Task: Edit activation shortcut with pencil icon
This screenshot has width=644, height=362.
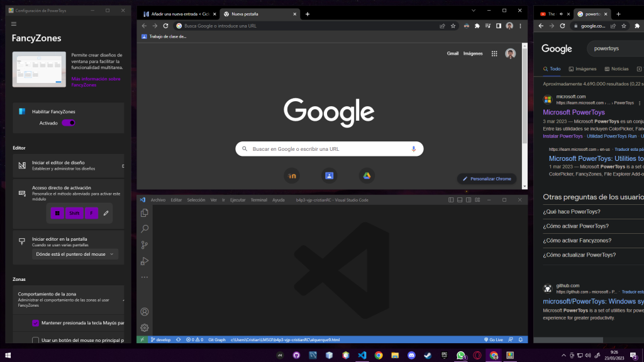Action: (106, 213)
